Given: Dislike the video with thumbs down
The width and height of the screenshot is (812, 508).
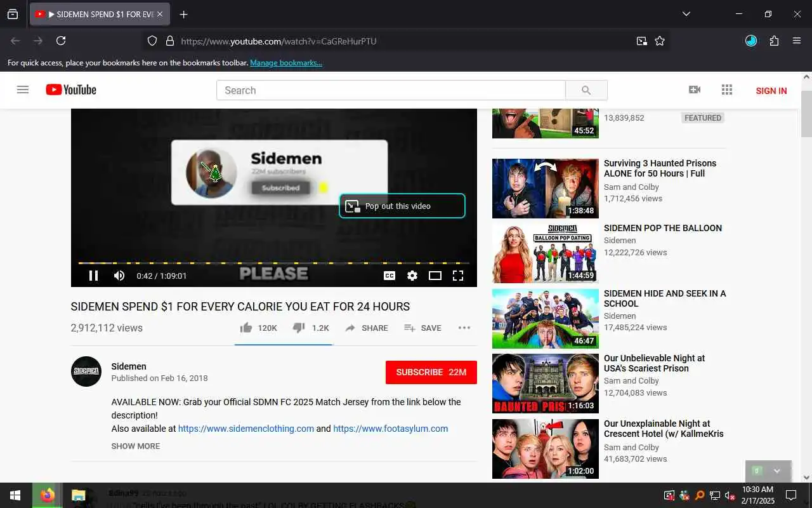Looking at the screenshot, I should point(311,328).
